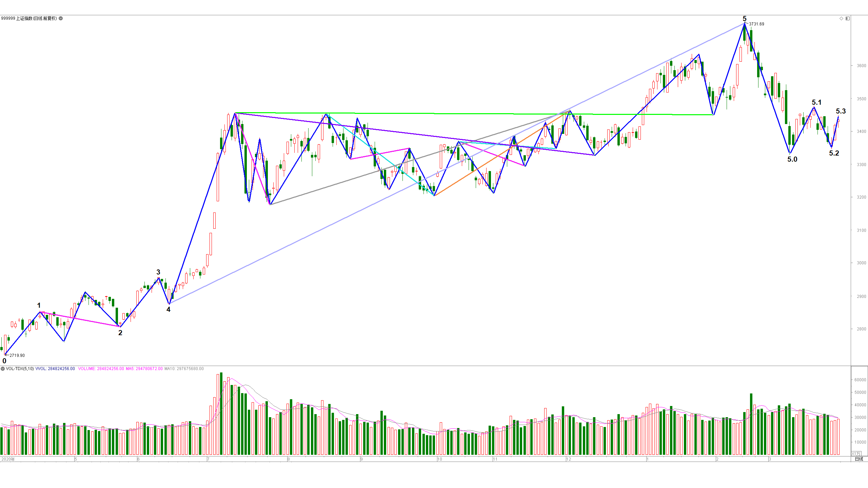This screenshot has height=488, width=868.
Task: Click the 5.3 wave label
Action: click(841, 111)
